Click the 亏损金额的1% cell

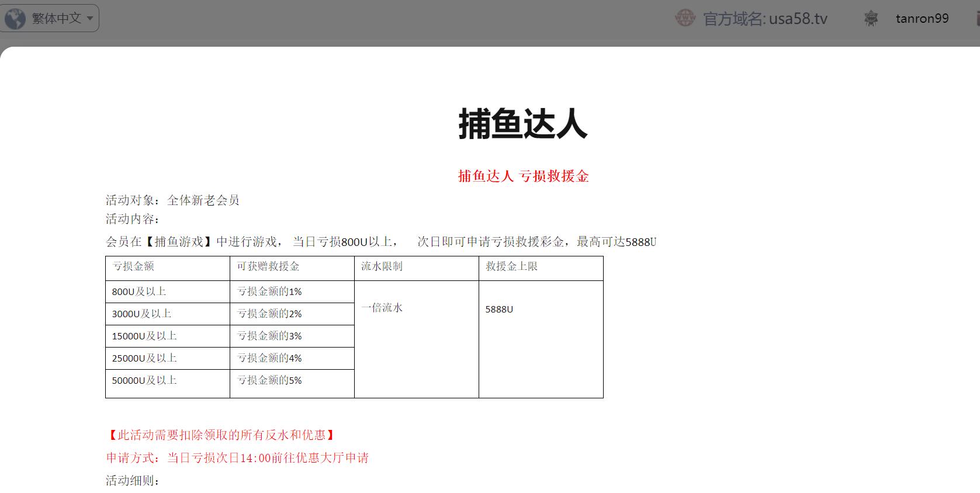point(292,291)
